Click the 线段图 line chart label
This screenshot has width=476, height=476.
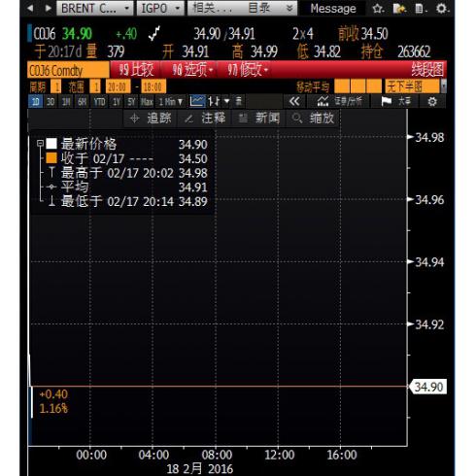tap(427, 70)
